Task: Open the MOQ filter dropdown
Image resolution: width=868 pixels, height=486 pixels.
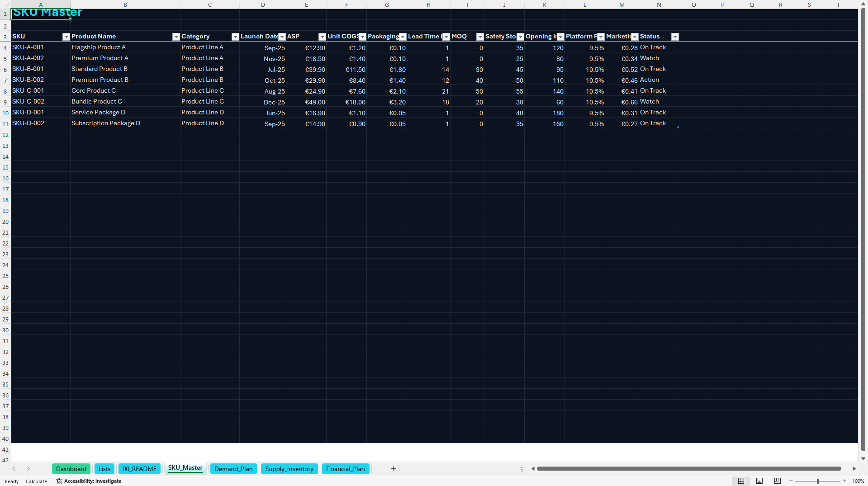Action: (480, 37)
